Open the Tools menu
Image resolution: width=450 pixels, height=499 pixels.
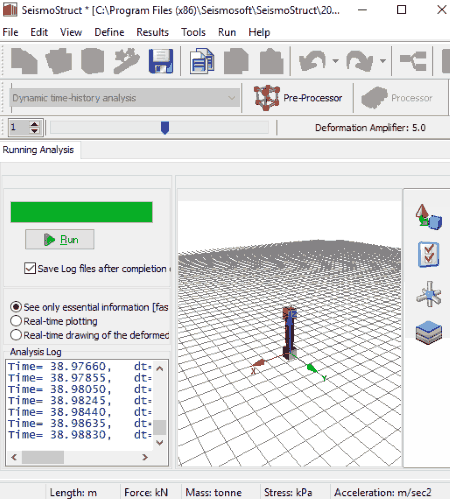click(x=193, y=32)
